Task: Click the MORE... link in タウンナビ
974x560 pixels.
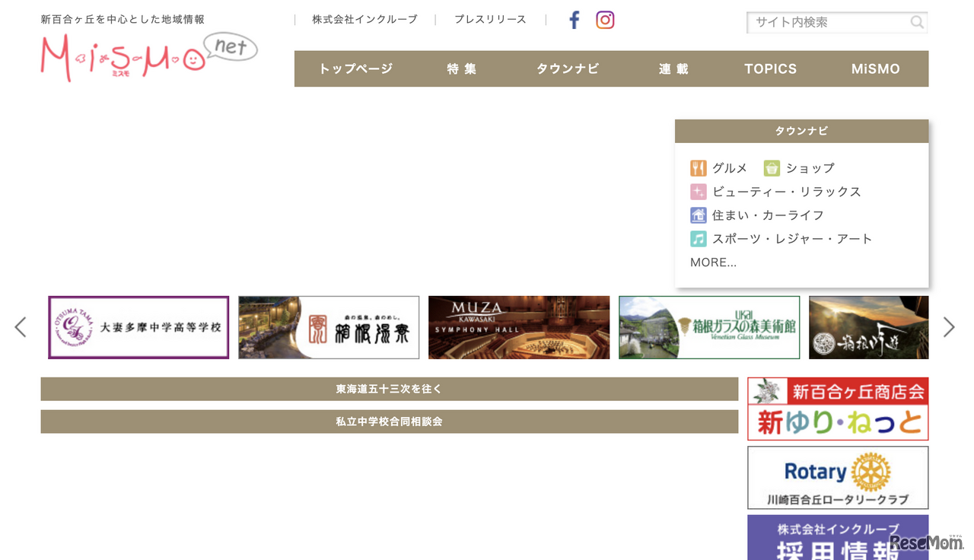Action: coord(714,262)
